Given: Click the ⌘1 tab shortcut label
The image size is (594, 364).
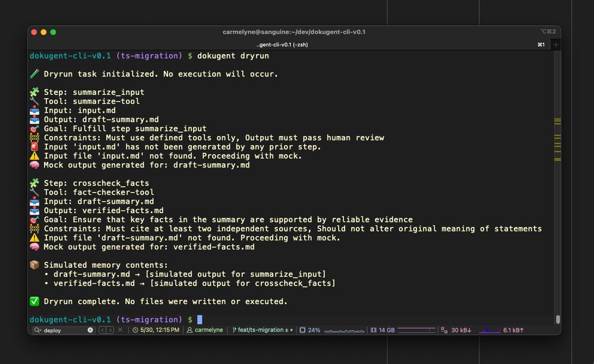Looking at the screenshot, I should tap(541, 45).
